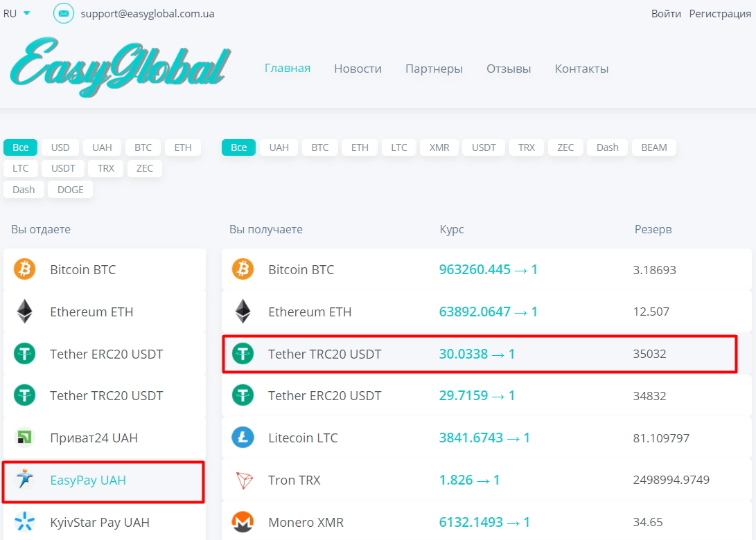Select the Tether TRC20 USDT receive row
Viewport: 756px width, 540px height.
tap(479, 354)
